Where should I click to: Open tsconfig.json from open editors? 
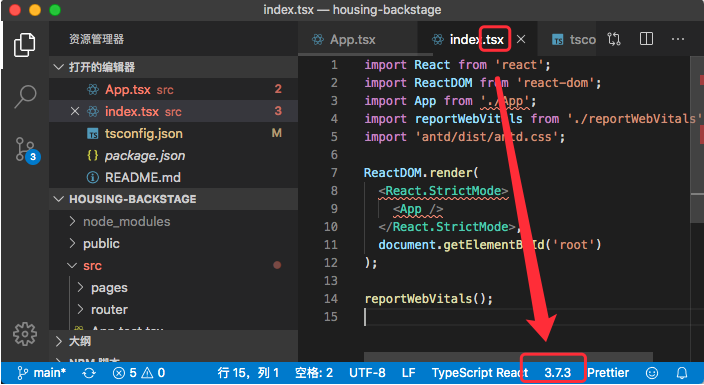click(x=174, y=133)
